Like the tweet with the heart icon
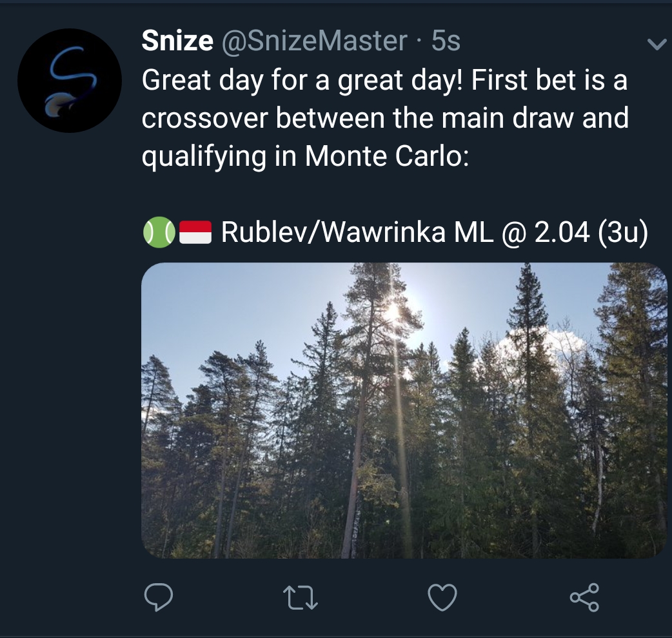This screenshot has width=672, height=638. click(442, 597)
